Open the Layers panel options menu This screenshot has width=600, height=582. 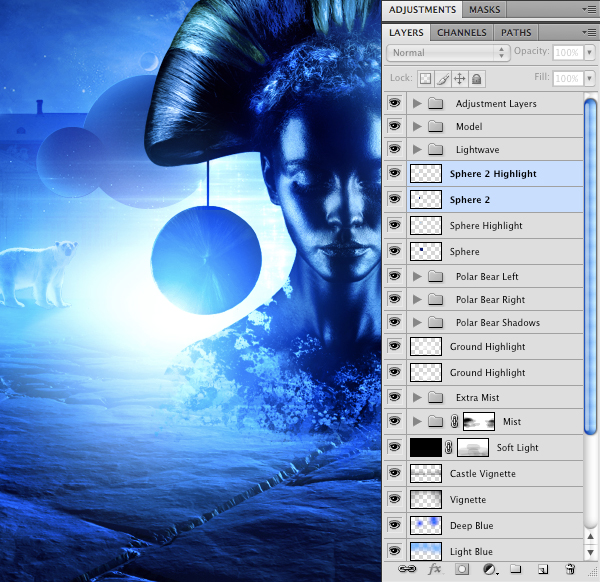click(x=589, y=33)
